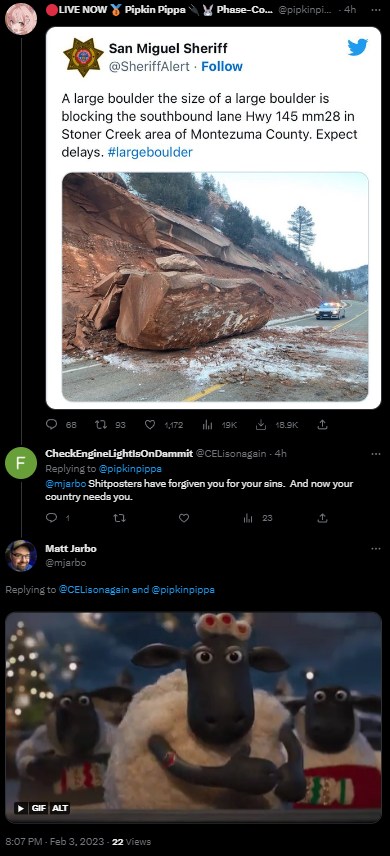Screen dimensions: 390x856
Task: Share Pipkin Pippa's tweet
Action: 322,424
